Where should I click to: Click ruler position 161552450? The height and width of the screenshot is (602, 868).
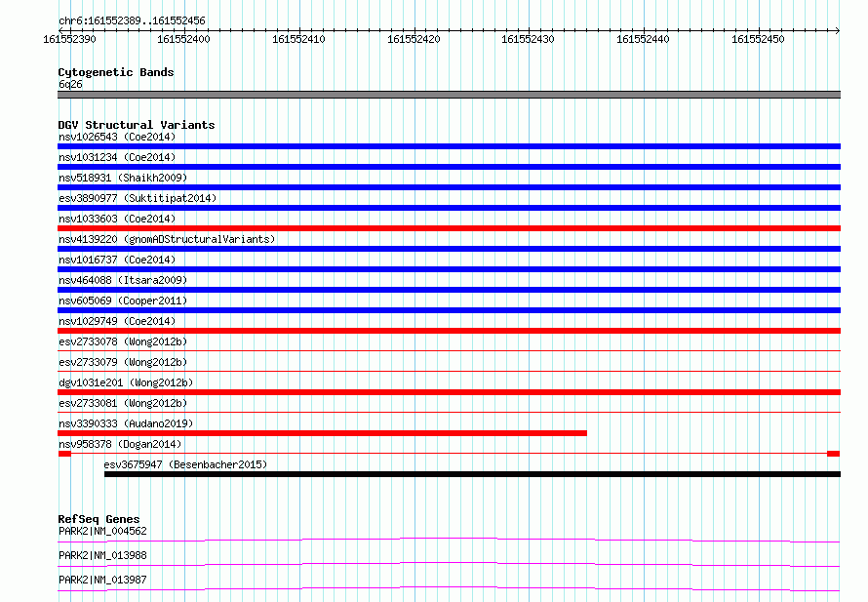759,39
